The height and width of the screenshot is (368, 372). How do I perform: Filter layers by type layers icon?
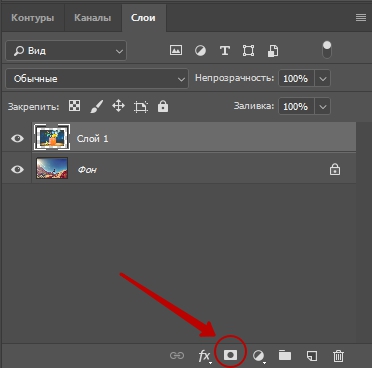225,51
